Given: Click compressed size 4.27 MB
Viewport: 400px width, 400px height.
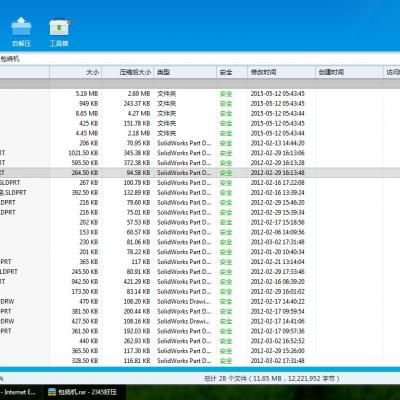Looking at the screenshot, I should click(x=139, y=113).
